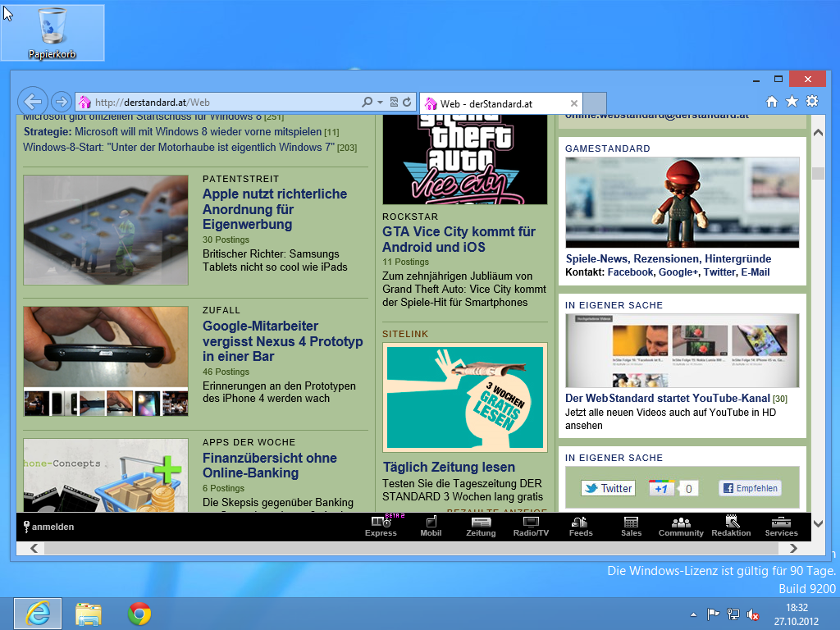Open File Explorer from the taskbar

pos(89,614)
